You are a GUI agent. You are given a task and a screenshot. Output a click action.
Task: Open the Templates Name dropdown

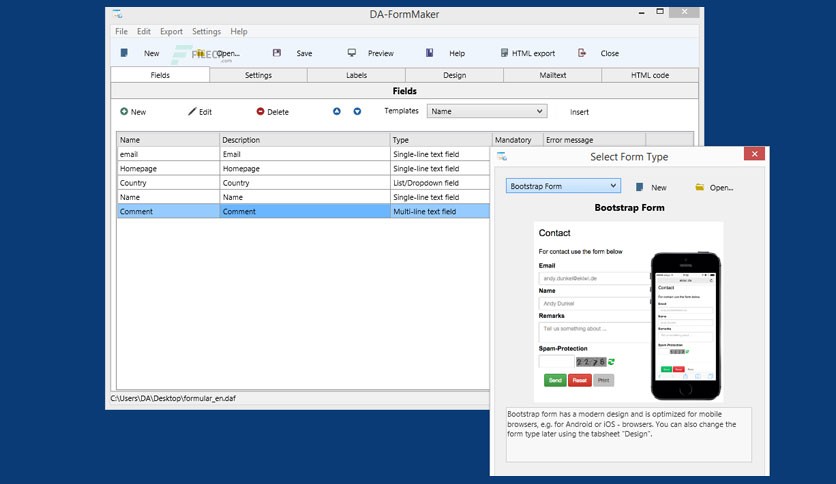487,111
